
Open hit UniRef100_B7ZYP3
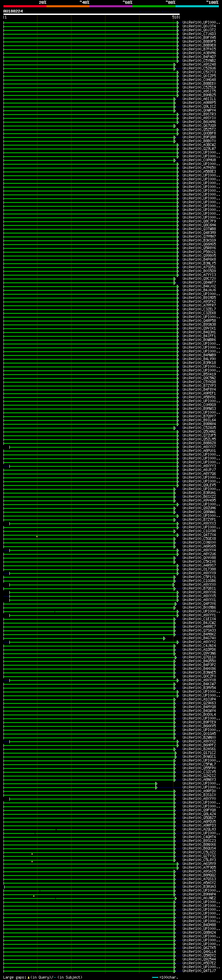(x=199, y=386)
